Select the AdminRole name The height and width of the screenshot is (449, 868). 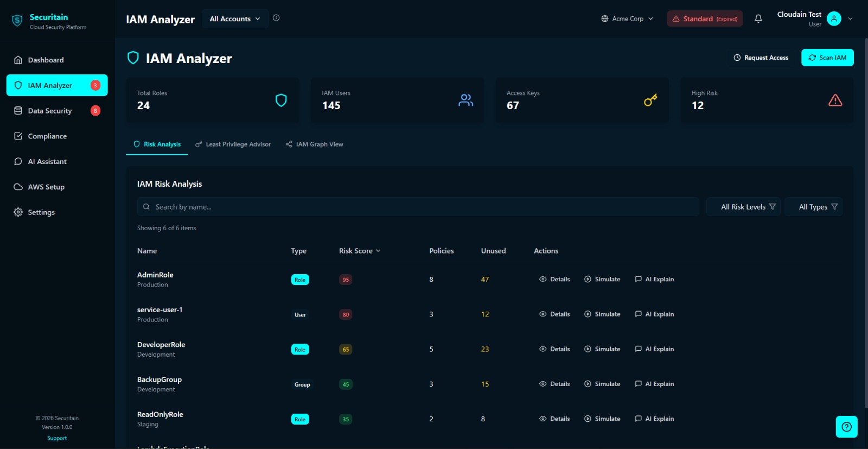pyautogui.click(x=155, y=275)
